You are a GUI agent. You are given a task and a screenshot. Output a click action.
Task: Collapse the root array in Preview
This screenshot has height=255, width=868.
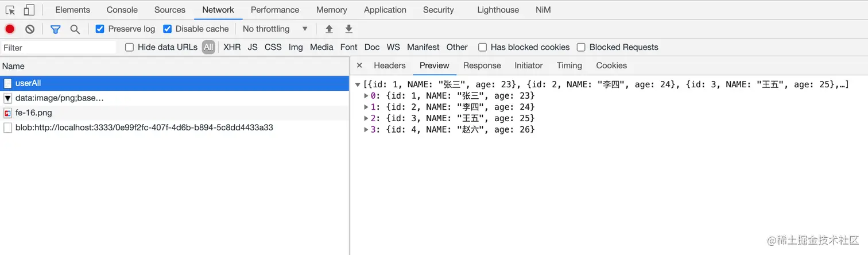click(358, 84)
